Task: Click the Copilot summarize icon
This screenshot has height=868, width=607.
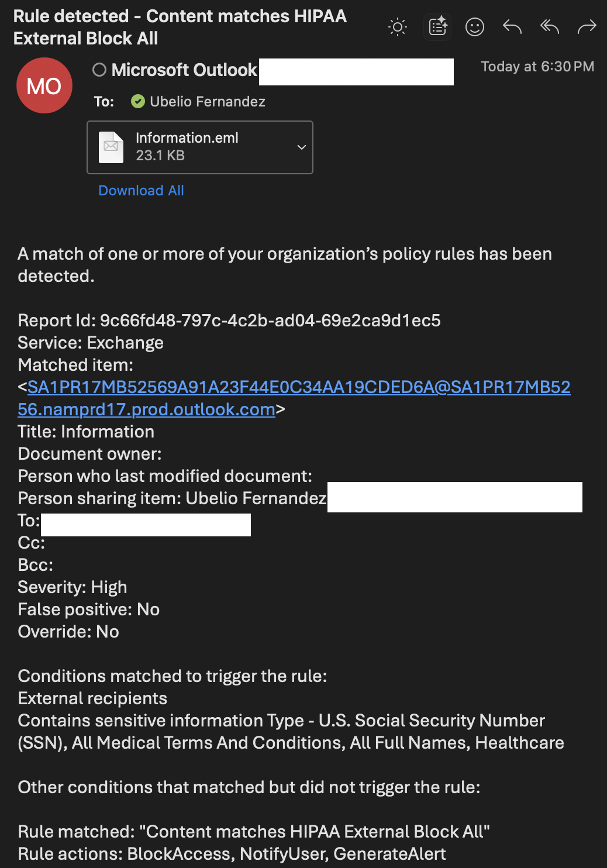Action: point(437,27)
